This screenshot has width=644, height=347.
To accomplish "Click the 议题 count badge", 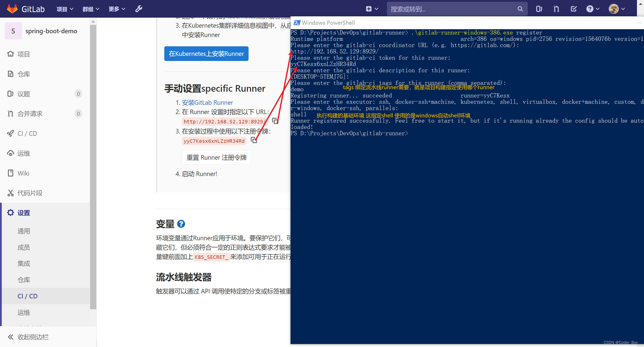I will pyautogui.click(x=78, y=94).
